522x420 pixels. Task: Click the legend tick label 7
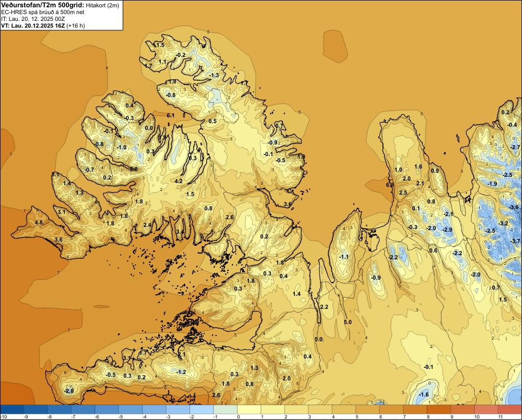coord(404,417)
